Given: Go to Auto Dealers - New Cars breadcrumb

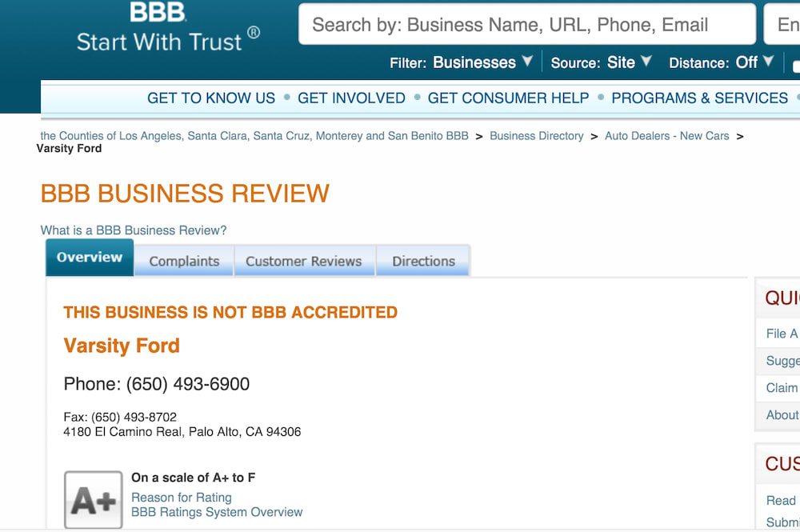Looking at the screenshot, I should tap(667, 136).
